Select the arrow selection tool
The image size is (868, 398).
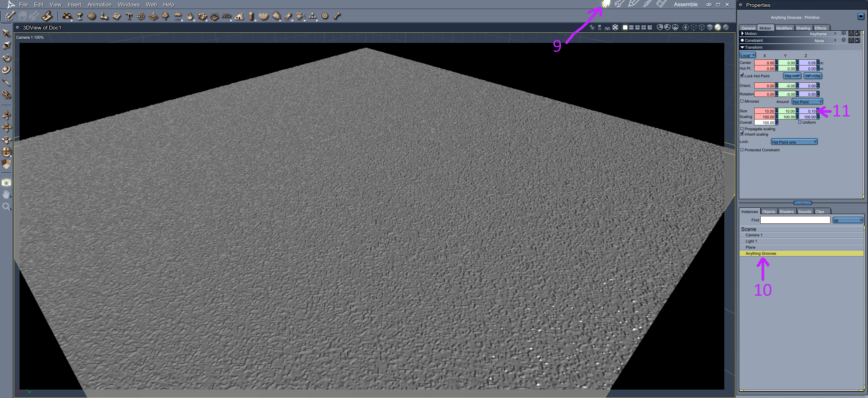(x=6, y=33)
